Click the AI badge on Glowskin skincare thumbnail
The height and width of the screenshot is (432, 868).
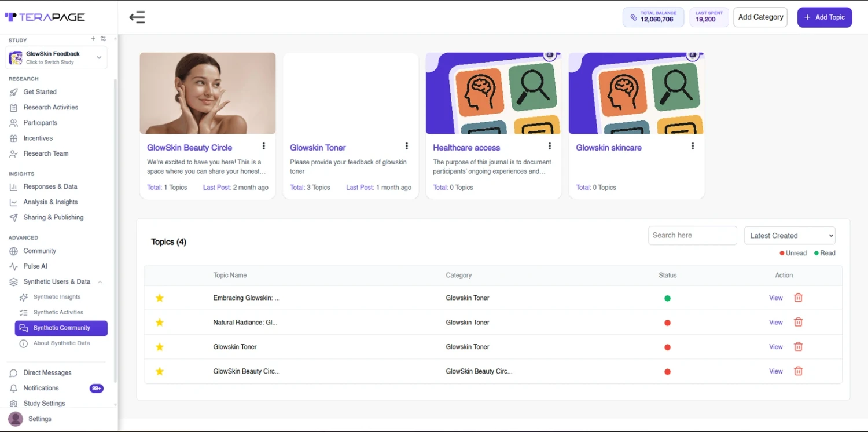pyautogui.click(x=693, y=55)
